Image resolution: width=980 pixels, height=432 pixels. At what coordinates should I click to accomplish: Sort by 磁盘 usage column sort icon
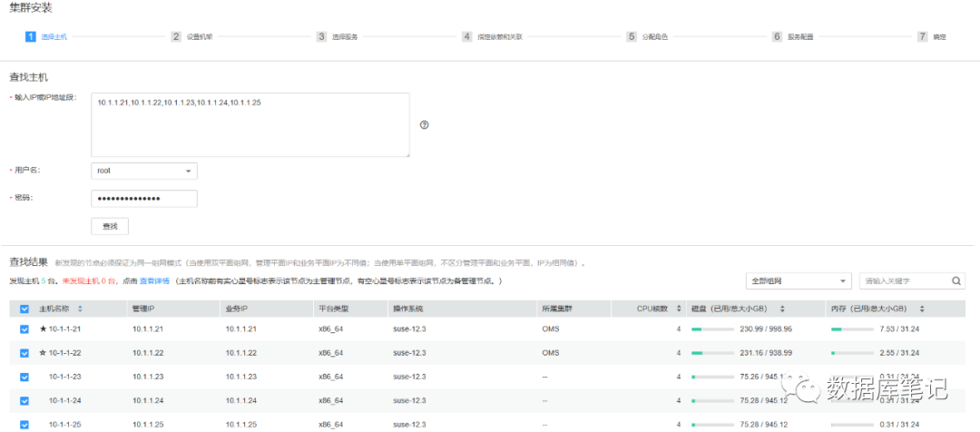tap(782, 309)
